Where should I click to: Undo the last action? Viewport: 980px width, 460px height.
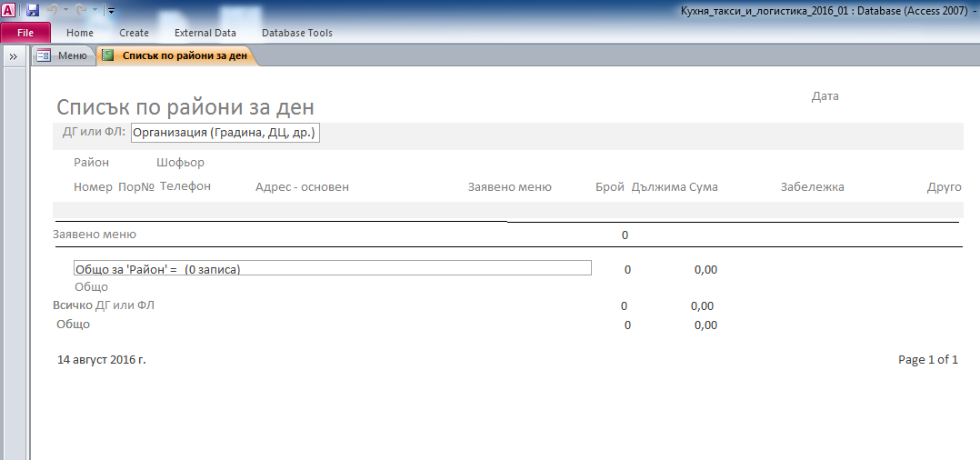52,10
